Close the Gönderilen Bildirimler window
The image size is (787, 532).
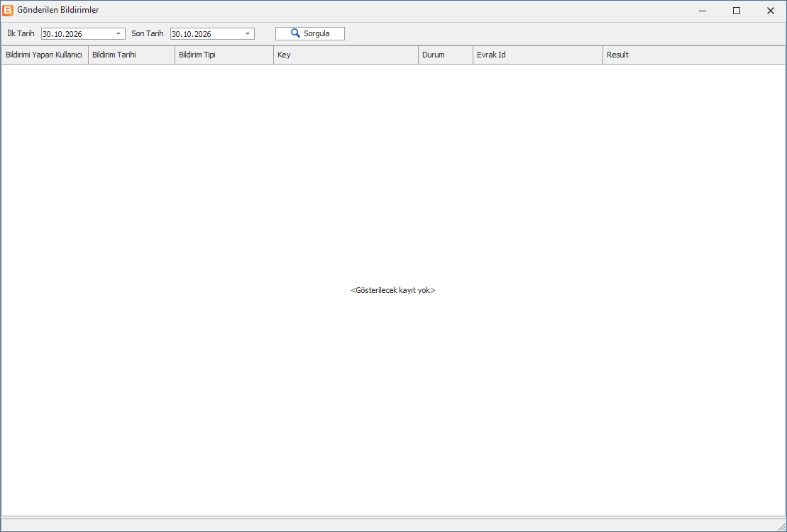(x=771, y=11)
